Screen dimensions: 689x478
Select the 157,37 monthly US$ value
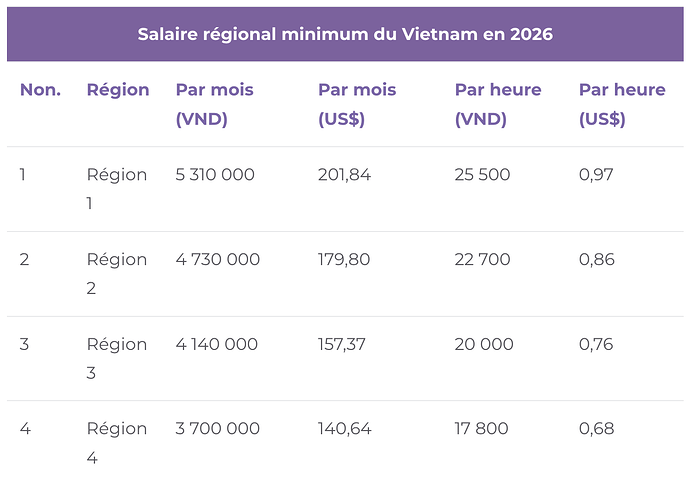tap(341, 344)
